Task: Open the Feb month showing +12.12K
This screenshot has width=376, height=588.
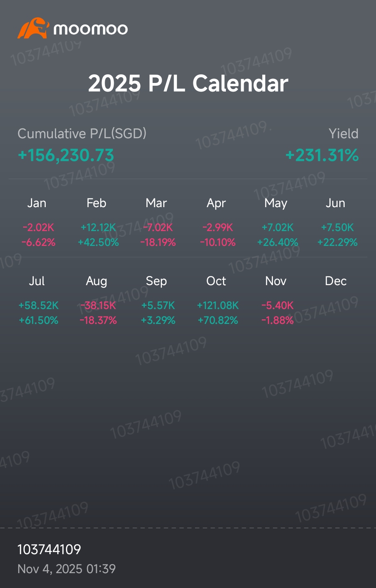Action: (98, 222)
